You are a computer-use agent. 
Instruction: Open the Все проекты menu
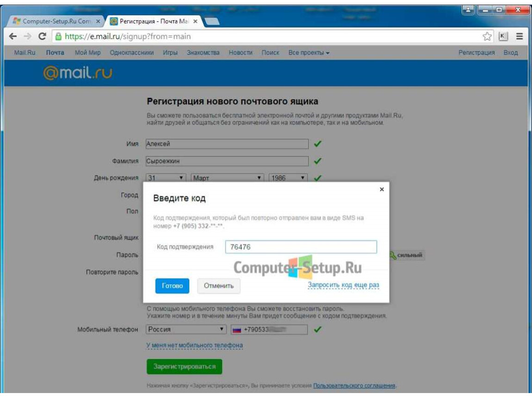(x=309, y=53)
